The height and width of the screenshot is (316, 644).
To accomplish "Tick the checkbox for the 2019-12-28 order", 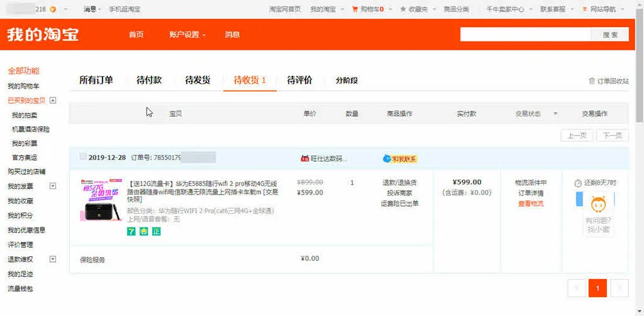I will coord(83,157).
